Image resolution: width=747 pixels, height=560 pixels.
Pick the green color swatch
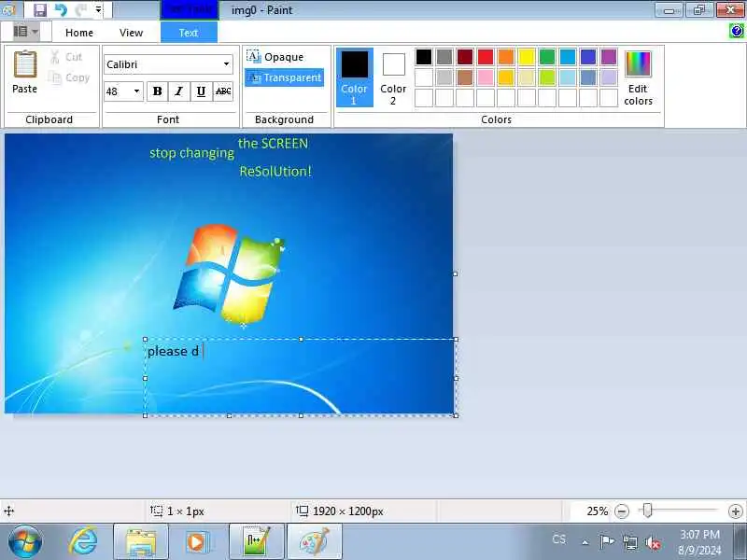pyautogui.click(x=547, y=57)
